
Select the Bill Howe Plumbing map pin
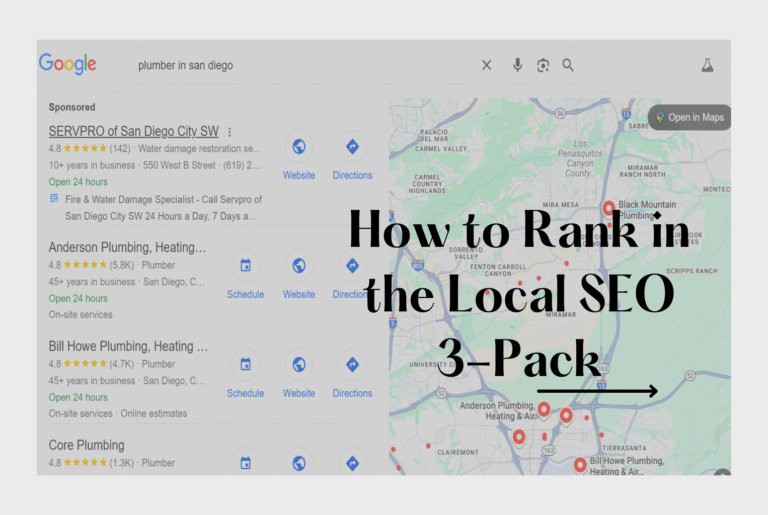tap(580, 465)
